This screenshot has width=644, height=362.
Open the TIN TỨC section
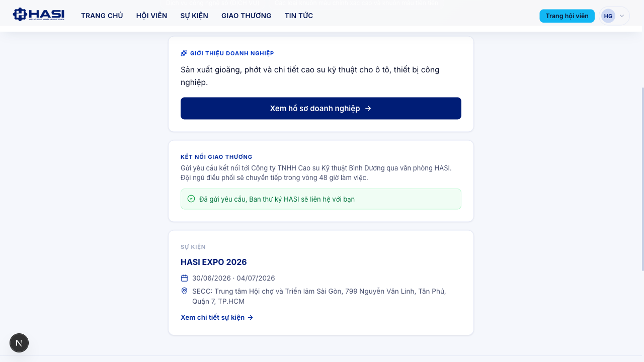pyautogui.click(x=299, y=16)
